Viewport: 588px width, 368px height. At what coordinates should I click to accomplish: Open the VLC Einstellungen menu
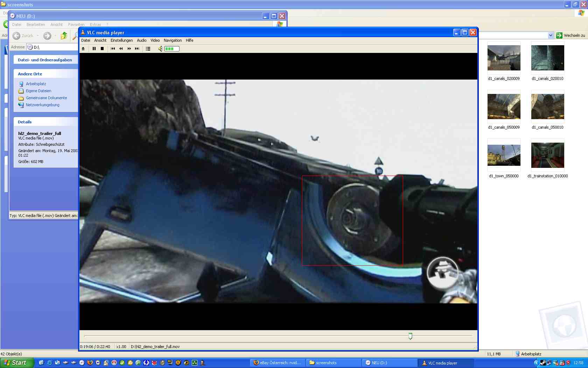tap(122, 40)
